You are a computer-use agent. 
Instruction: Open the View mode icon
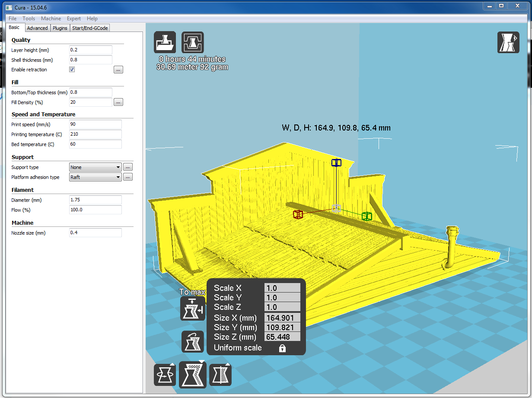[x=508, y=42]
